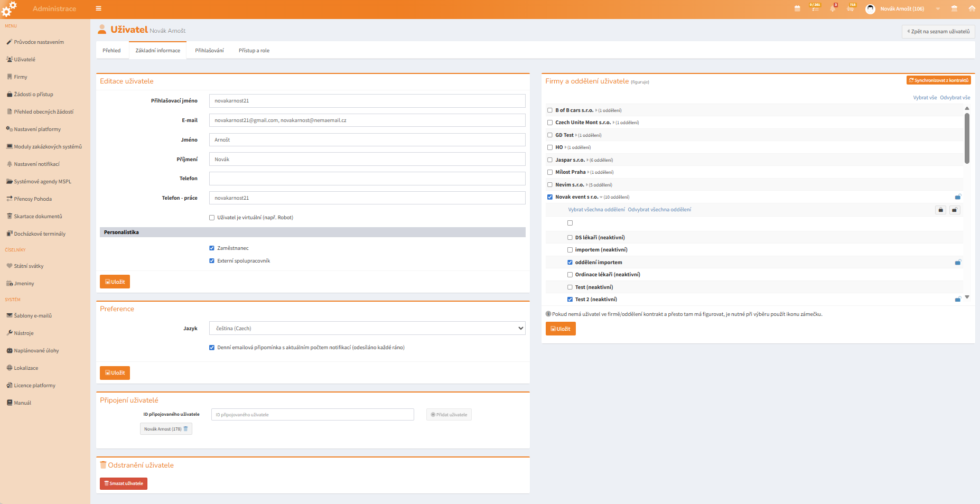Viewport: 980px width, 504px height.
Task: Open notifications bell with badge 3
Action: (833, 8)
